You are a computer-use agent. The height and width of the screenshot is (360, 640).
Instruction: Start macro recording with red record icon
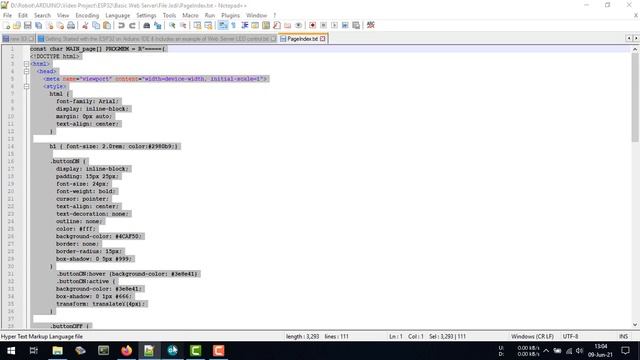point(312,25)
